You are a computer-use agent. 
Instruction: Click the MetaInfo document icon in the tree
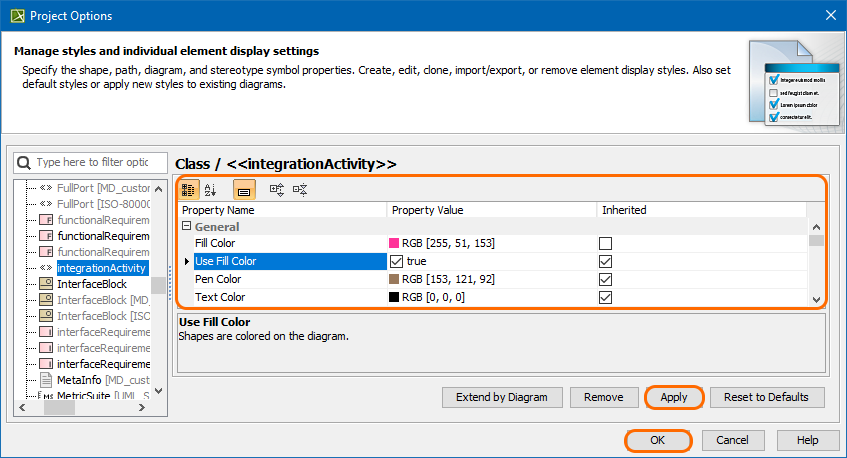pyautogui.click(x=46, y=380)
